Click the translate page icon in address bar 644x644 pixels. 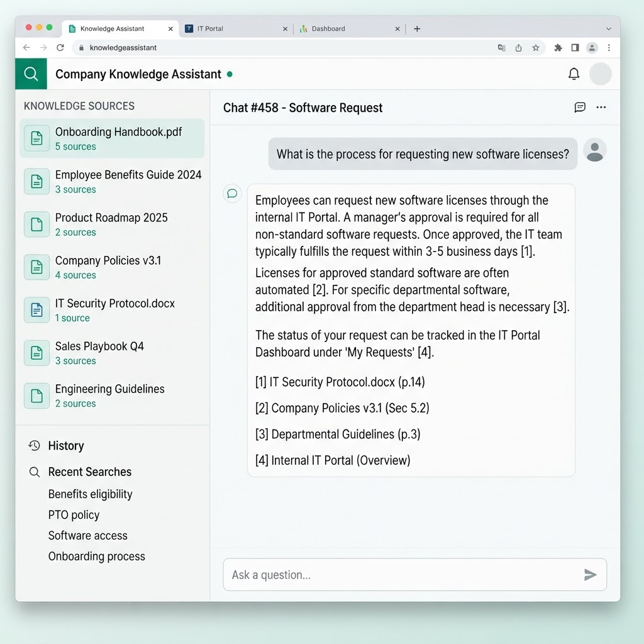coord(501,48)
